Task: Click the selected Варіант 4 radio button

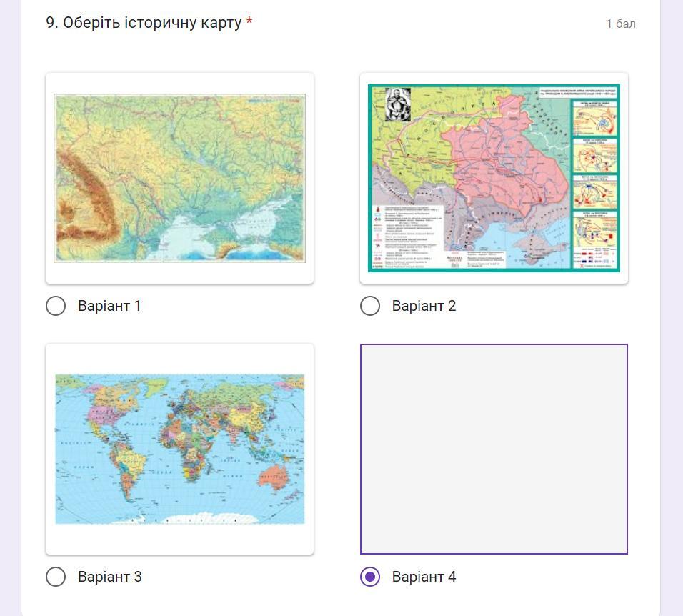Action: [x=370, y=577]
